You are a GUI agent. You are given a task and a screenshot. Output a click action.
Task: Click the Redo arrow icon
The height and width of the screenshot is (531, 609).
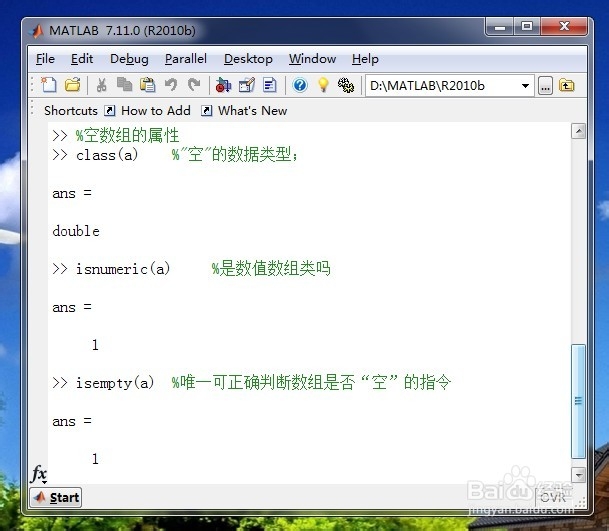pyautogui.click(x=194, y=85)
